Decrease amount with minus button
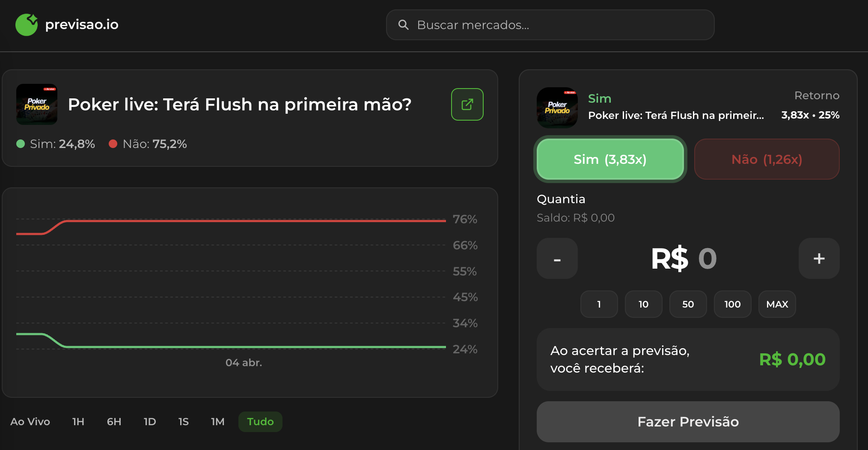Screen dimensions: 868x450 (x=557, y=258)
